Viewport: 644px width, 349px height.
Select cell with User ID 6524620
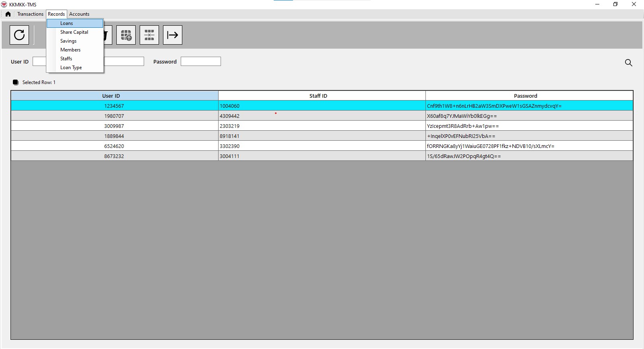click(x=115, y=146)
